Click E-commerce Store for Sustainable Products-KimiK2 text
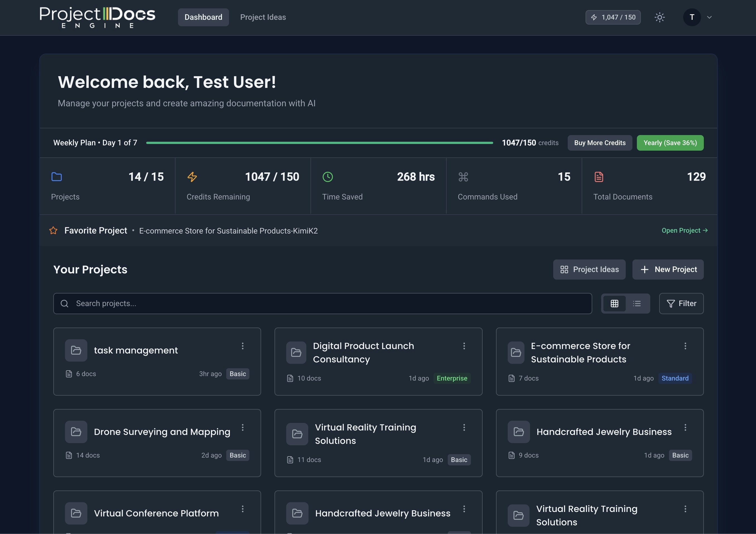Viewport: 756px width, 534px height. (x=228, y=231)
